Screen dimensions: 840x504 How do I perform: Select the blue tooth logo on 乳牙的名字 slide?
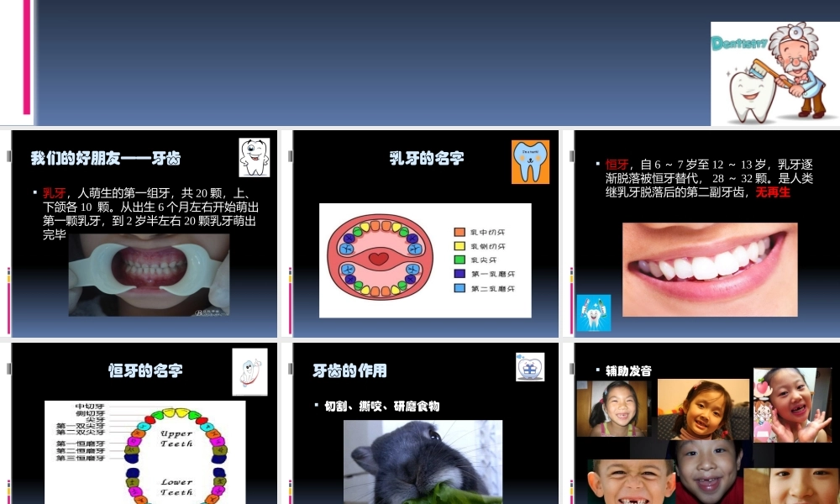(530, 160)
